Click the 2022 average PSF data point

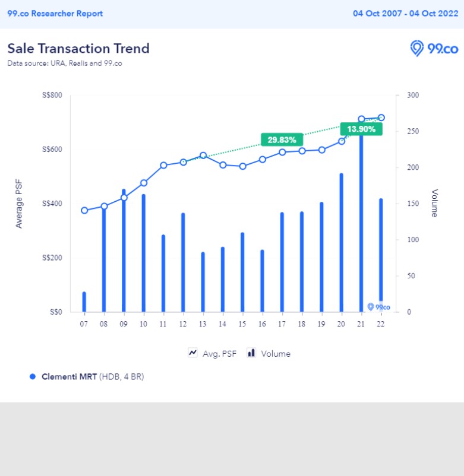click(381, 118)
